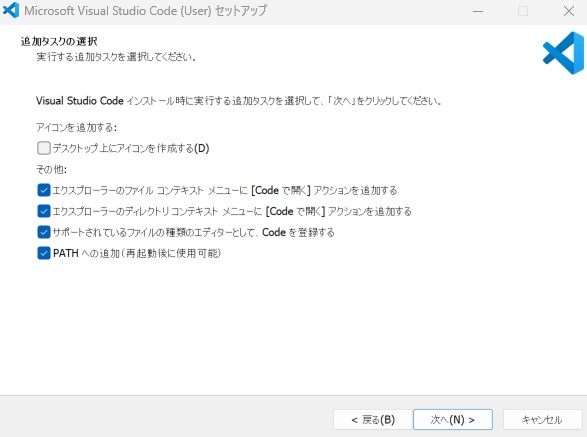
Task: Uncheck the ファイル コンテキスト メニュー checkbox box
Action: [44, 190]
